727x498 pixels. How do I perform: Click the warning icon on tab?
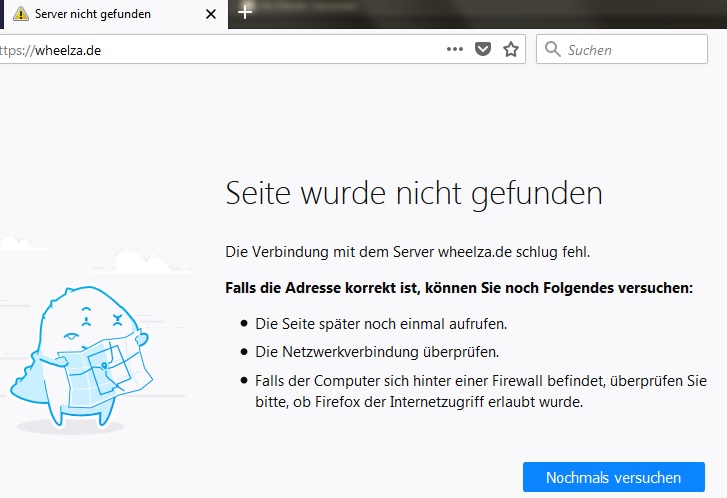(21, 14)
